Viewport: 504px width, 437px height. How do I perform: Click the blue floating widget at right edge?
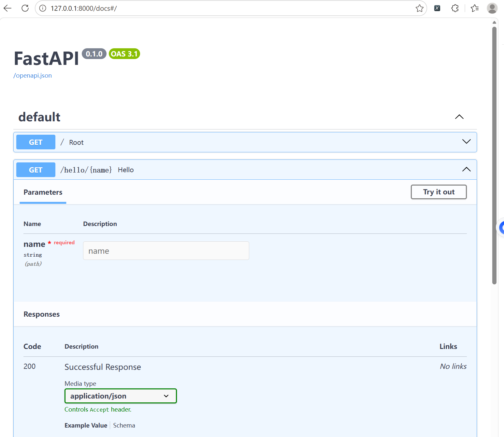pos(501,228)
